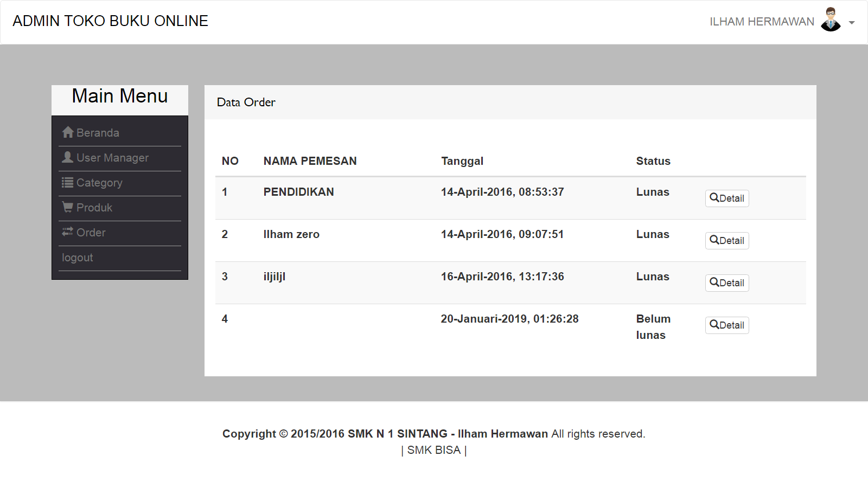Screen dimensions: 868x488
Task: Click the SMK BISA footer link
Action: [x=433, y=450]
